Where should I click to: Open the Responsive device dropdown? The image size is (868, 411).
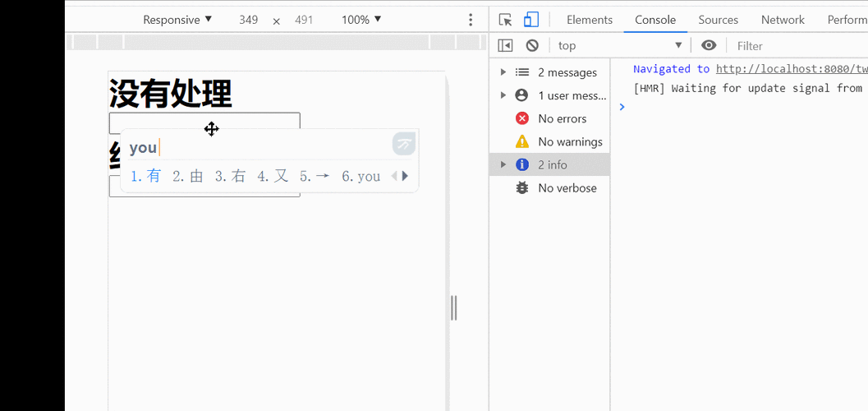[x=177, y=20]
